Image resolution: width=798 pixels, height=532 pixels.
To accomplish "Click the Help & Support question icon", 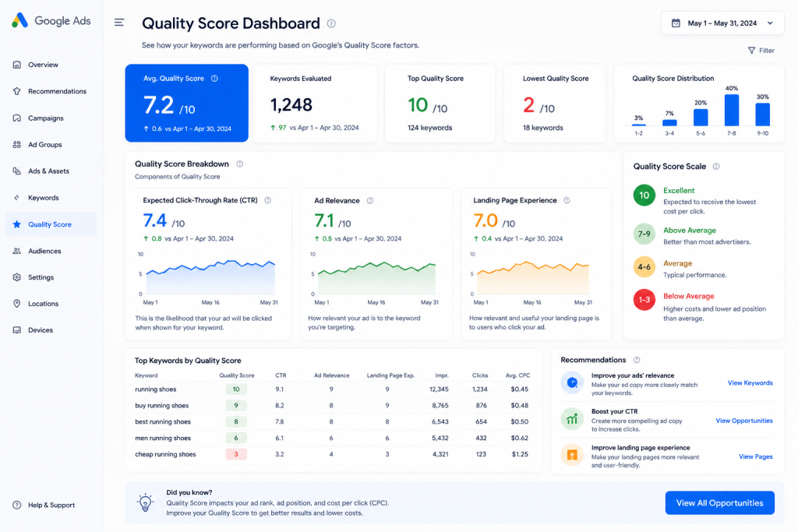I will (17, 505).
